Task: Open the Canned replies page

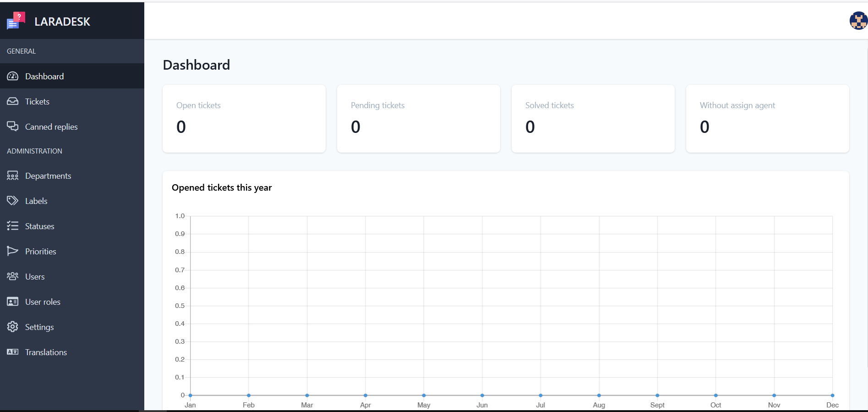Action: click(x=51, y=127)
